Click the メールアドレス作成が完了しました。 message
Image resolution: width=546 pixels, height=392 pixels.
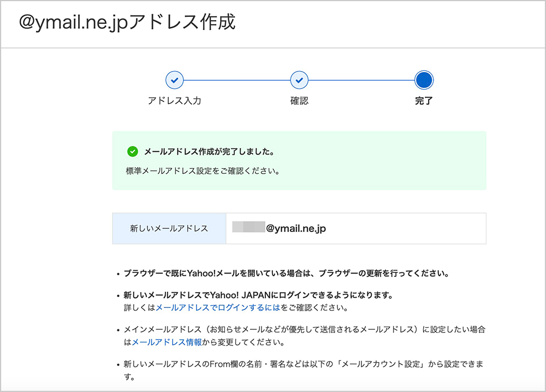pos(210,151)
